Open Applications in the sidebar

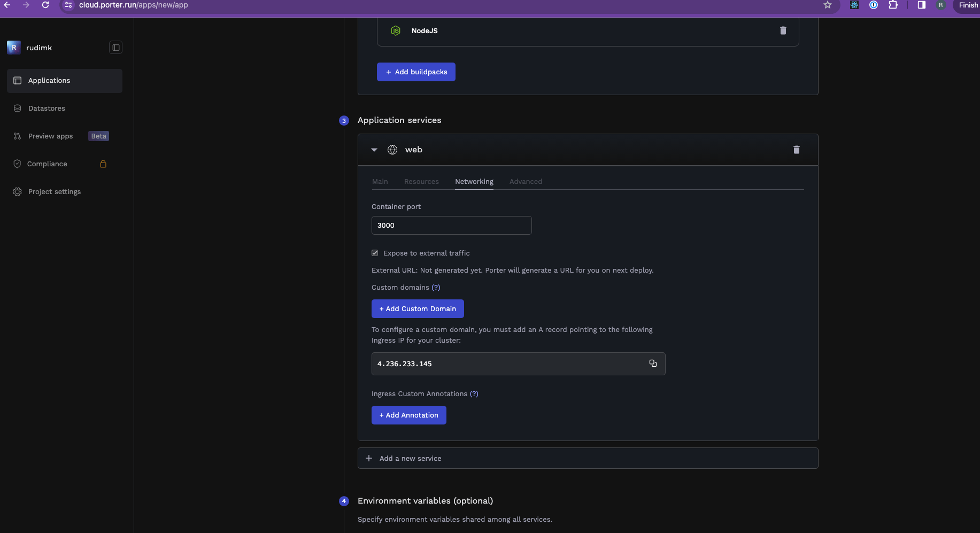(x=65, y=81)
